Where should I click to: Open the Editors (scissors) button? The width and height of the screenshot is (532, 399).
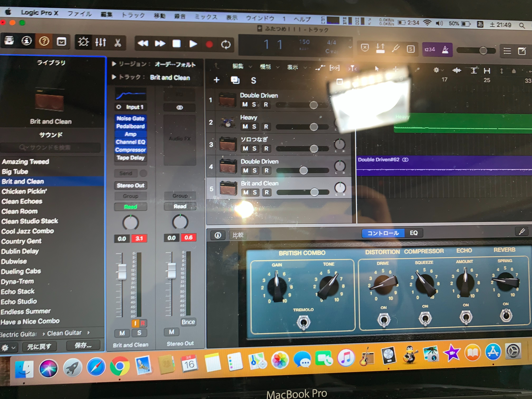point(118,43)
